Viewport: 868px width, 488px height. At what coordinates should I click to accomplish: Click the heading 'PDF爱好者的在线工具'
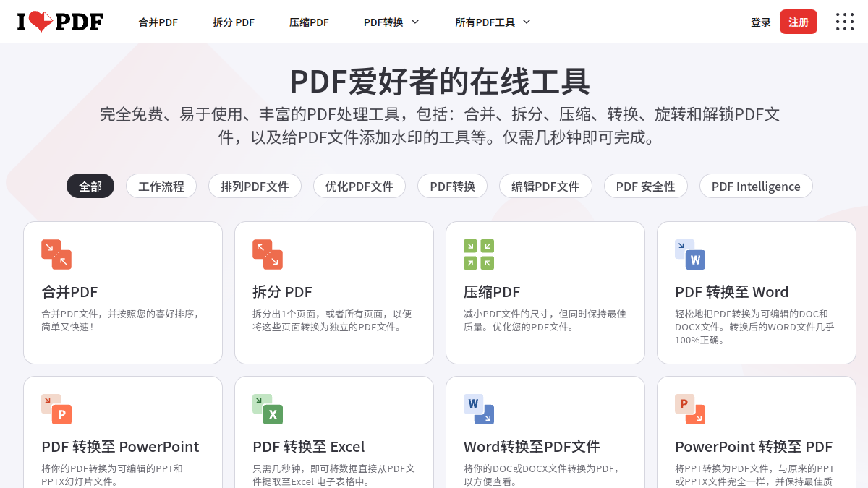(x=440, y=82)
